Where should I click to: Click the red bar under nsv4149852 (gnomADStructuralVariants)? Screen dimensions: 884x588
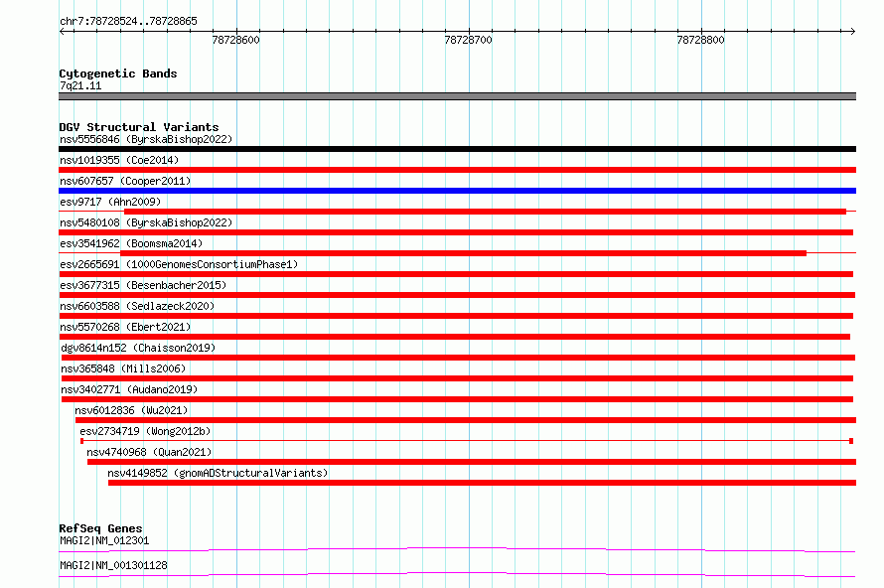[x=482, y=483]
